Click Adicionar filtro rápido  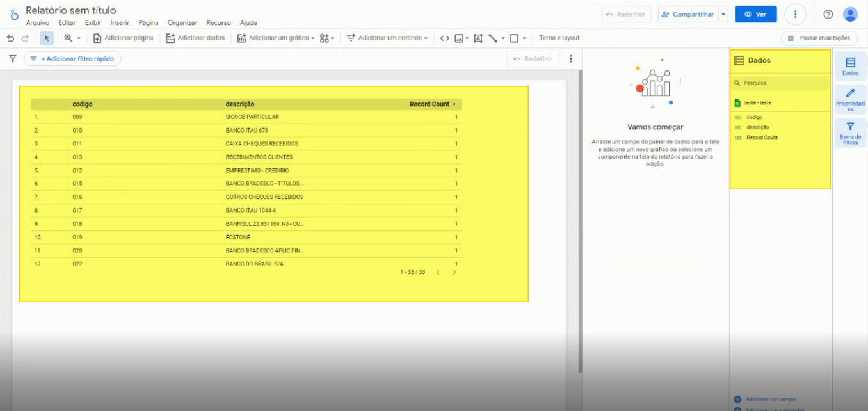click(x=72, y=59)
